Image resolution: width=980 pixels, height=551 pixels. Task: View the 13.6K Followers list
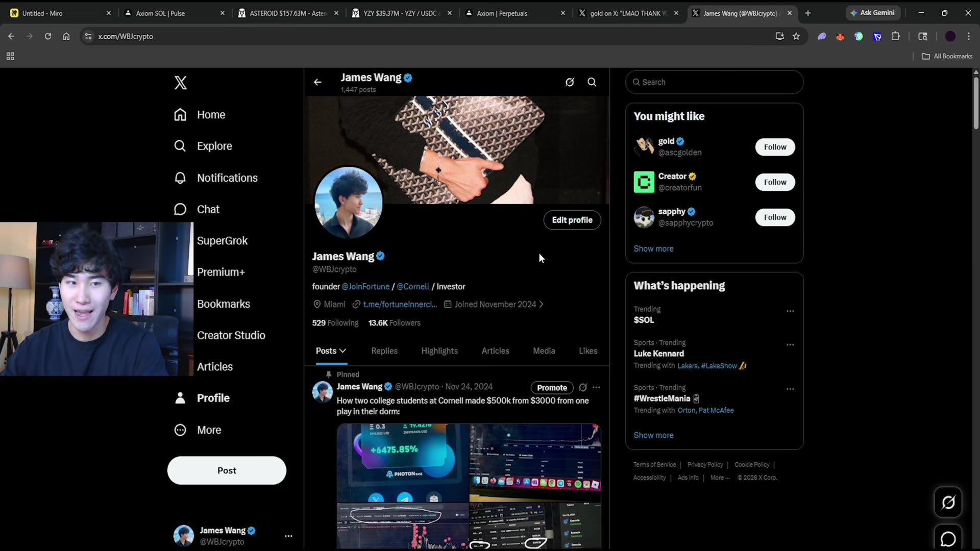tap(394, 323)
